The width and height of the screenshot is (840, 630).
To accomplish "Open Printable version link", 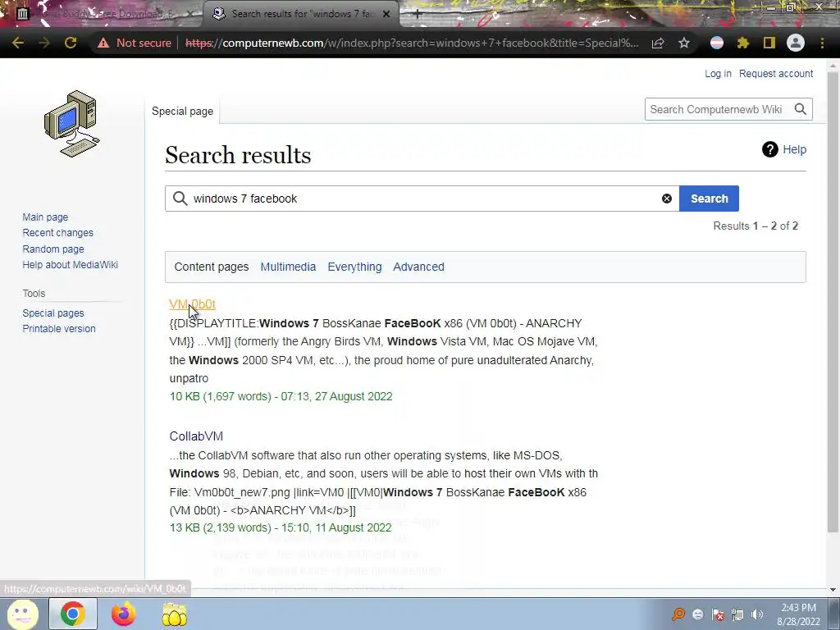I will 59,328.
